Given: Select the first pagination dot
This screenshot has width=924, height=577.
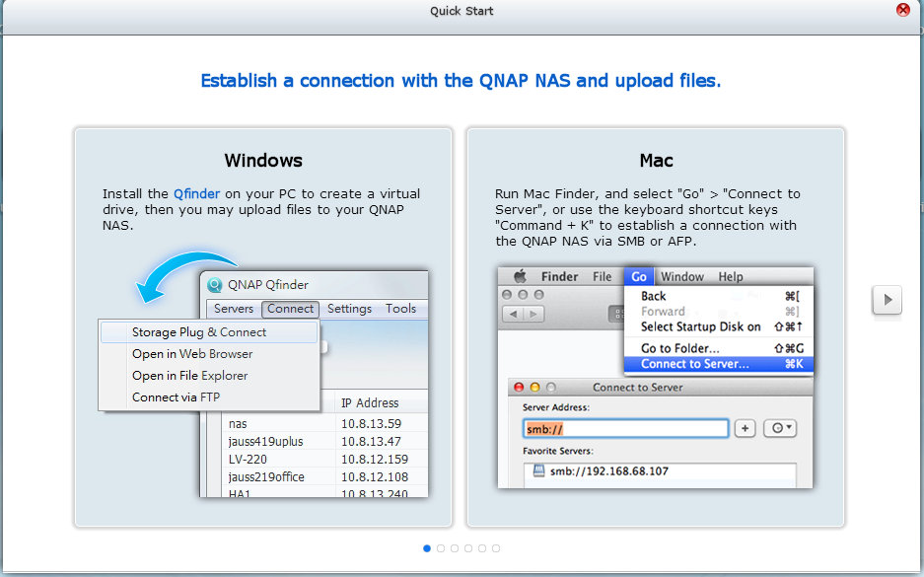Looking at the screenshot, I should click(x=427, y=548).
